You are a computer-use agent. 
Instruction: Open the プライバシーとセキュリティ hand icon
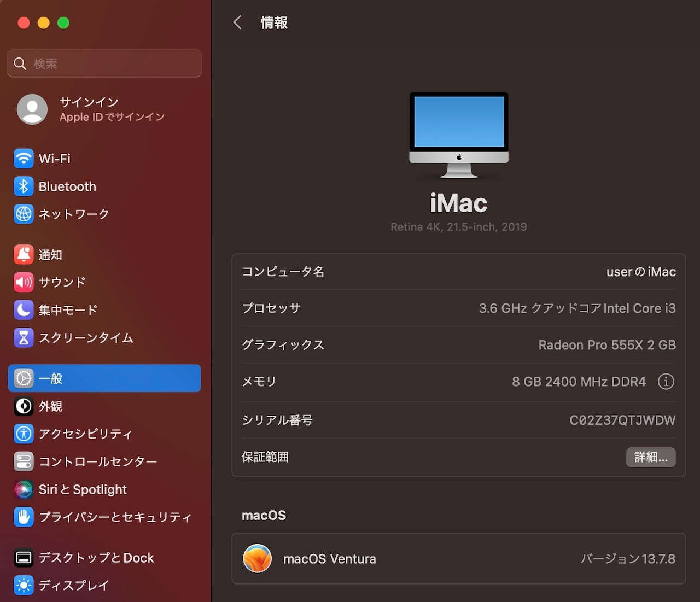[x=24, y=517]
